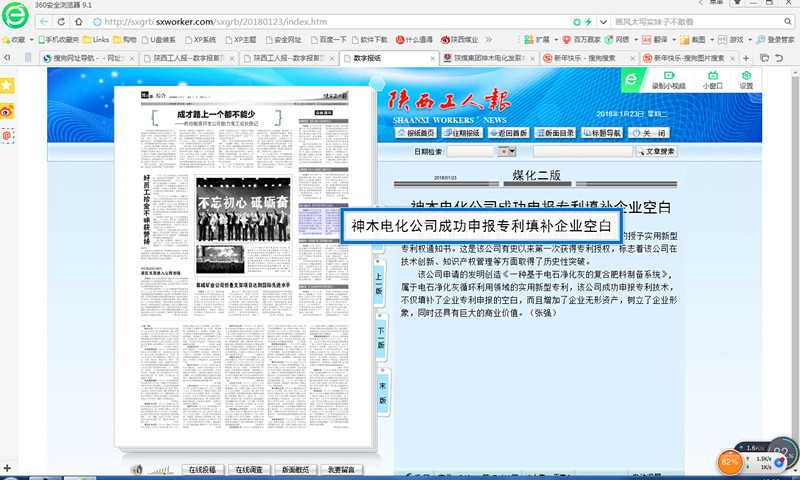800x480 pixels.
Task: Click the 文章搜索 button
Action: [656, 151]
